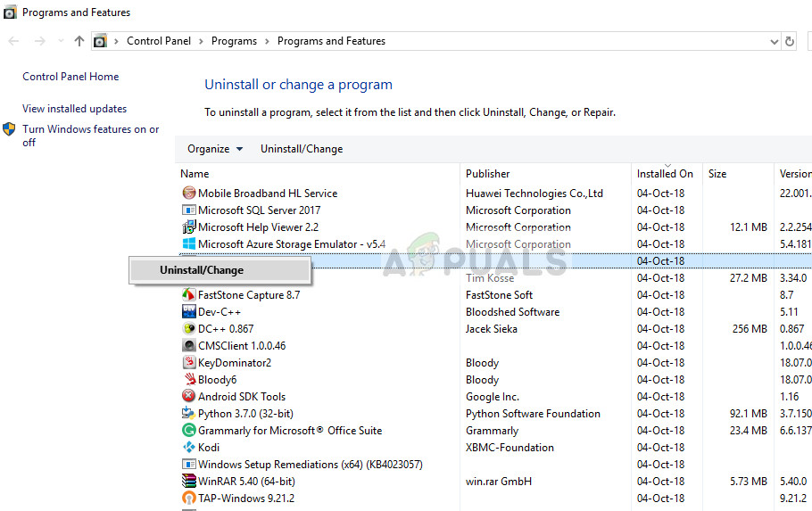The width and height of the screenshot is (812, 511).
Task: Click the Bloody6 red hand icon
Action: coord(190,380)
